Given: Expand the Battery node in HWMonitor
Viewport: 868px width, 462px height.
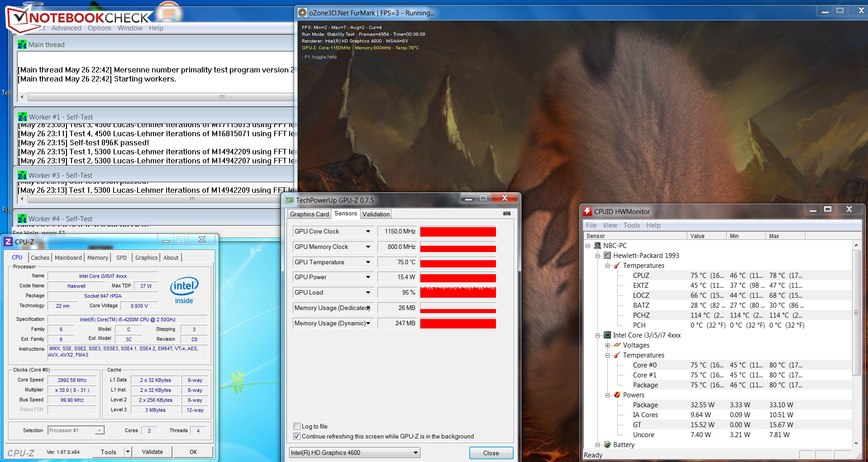Looking at the screenshot, I should click(597, 445).
